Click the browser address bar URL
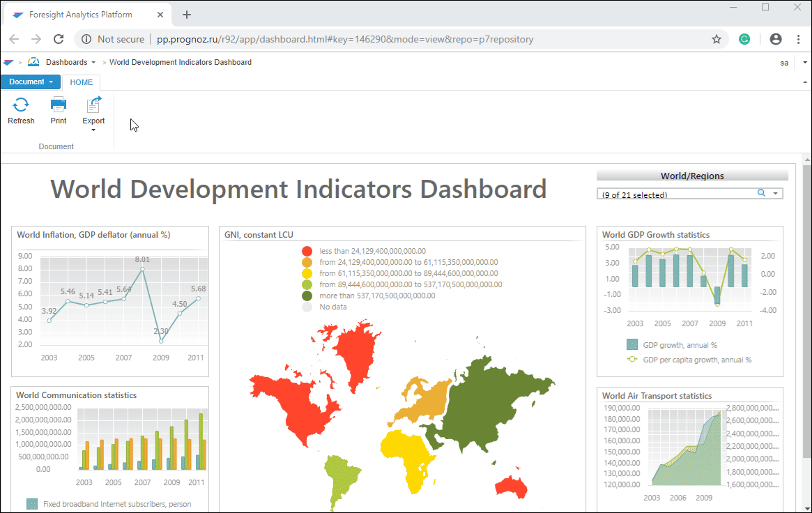 pos(345,39)
